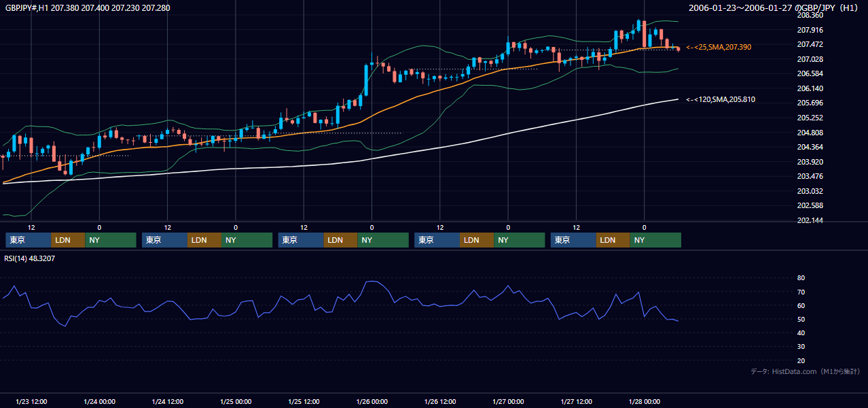The height and width of the screenshot is (408, 868).
Task: Select the 東京 session block for 1/23
Action: (29, 240)
